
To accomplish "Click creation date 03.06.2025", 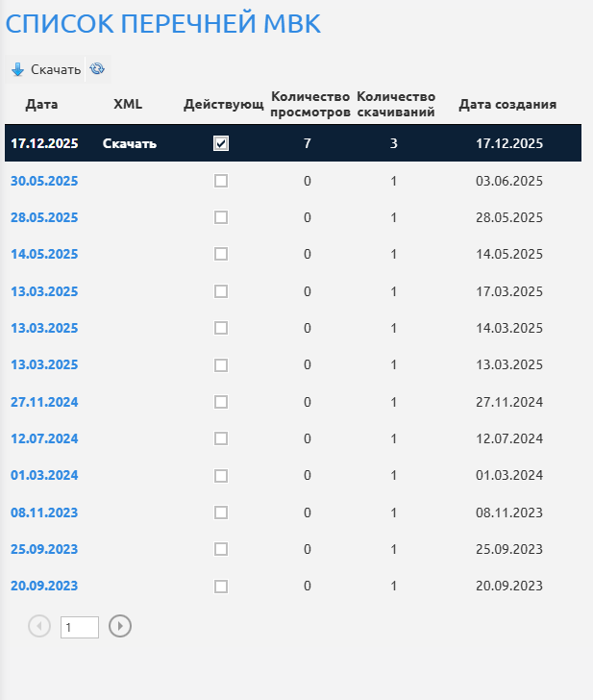I will coord(509,181).
